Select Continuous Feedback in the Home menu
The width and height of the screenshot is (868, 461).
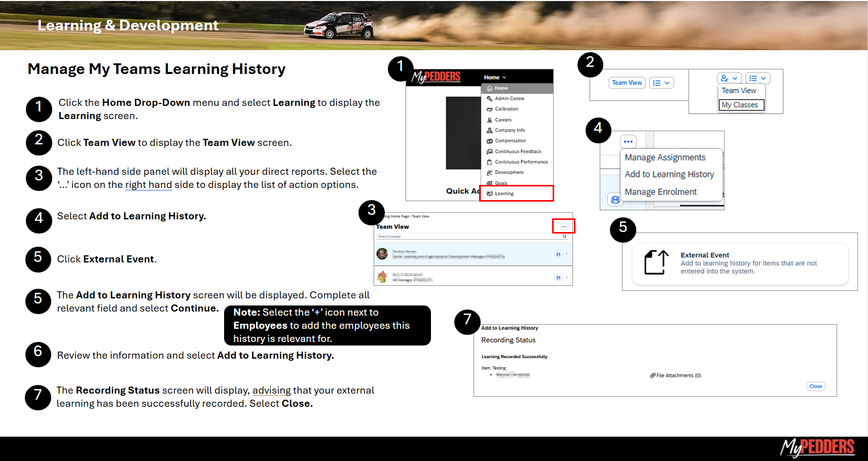click(x=518, y=151)
